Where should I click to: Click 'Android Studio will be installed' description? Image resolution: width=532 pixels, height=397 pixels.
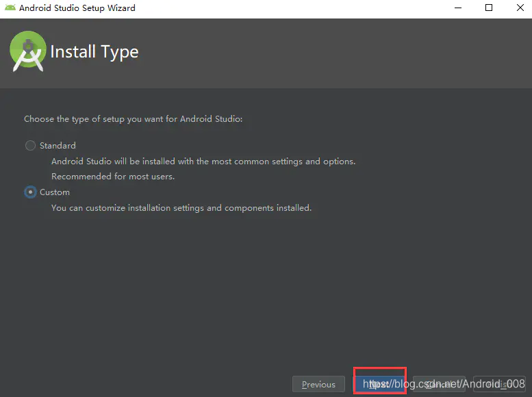click(x=203, y=161)
